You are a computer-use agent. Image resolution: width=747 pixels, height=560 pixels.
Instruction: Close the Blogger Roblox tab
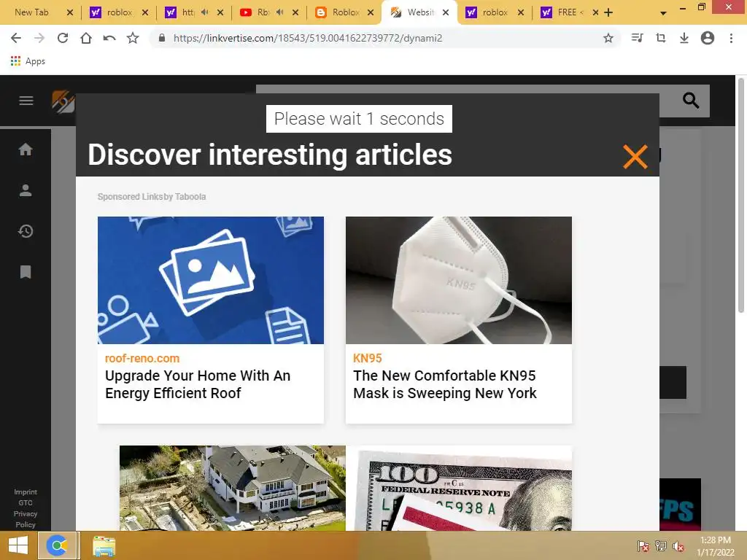click(371, 12)
